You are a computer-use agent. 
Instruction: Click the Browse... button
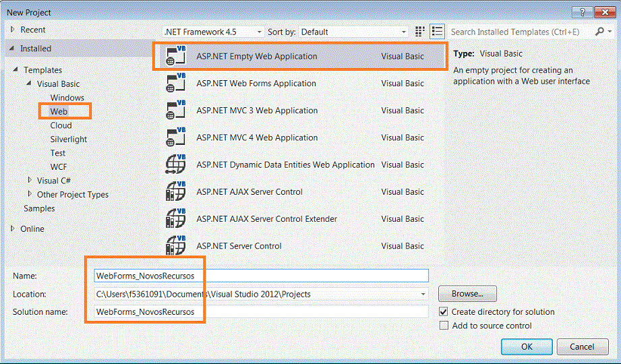point(467,293)
